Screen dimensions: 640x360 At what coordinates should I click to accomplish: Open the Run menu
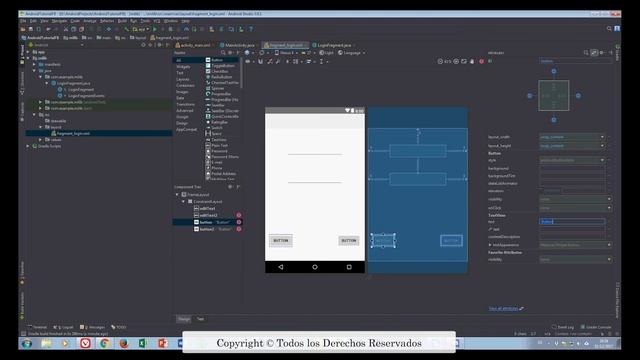point(133,21)
